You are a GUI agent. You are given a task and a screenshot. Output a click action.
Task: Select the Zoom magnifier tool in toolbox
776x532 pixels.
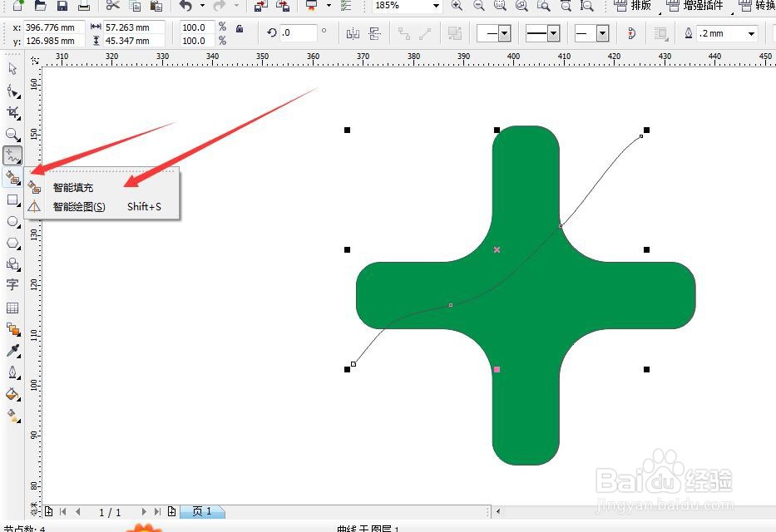tap(12, 135)
